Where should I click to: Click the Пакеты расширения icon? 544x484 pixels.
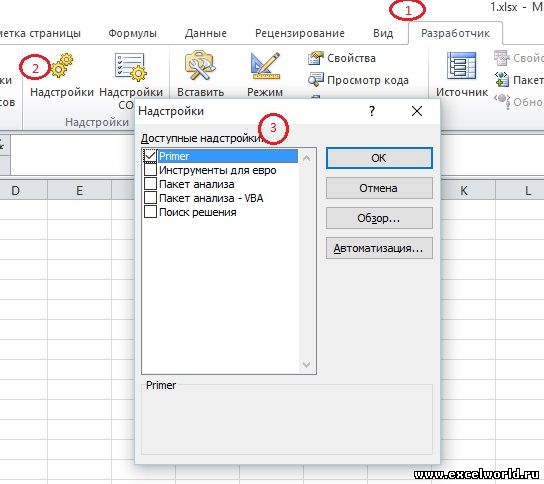(x=502, y=80)
